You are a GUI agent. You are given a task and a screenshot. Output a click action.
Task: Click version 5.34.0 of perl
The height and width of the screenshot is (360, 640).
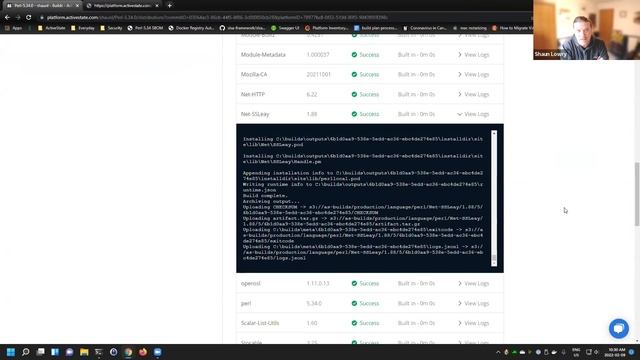[x=314, y=303]
